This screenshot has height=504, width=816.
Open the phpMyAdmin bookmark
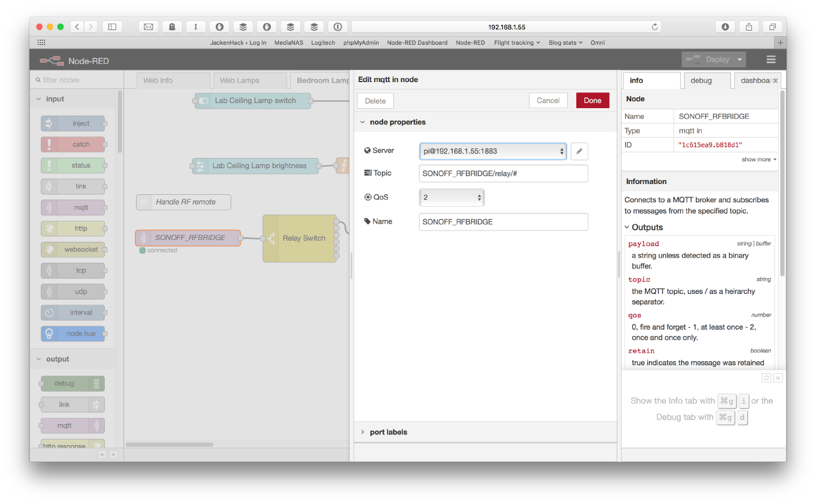point(361,42)
